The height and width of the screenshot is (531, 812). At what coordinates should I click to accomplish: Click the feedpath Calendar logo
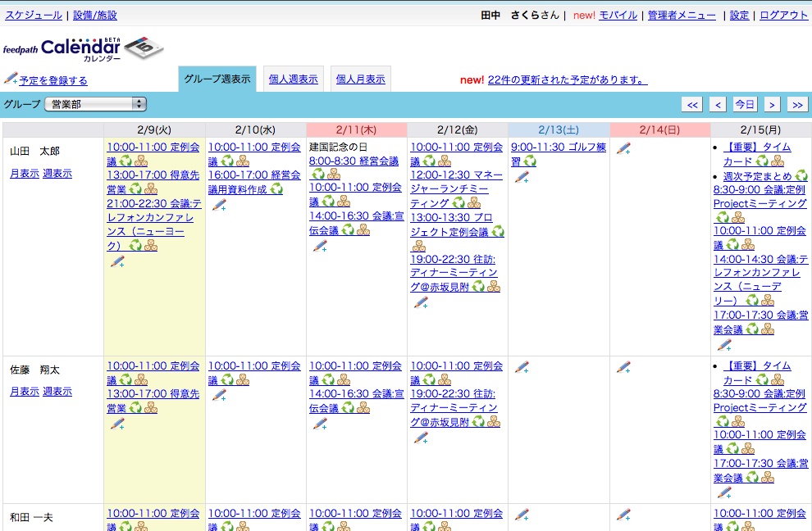83,49
